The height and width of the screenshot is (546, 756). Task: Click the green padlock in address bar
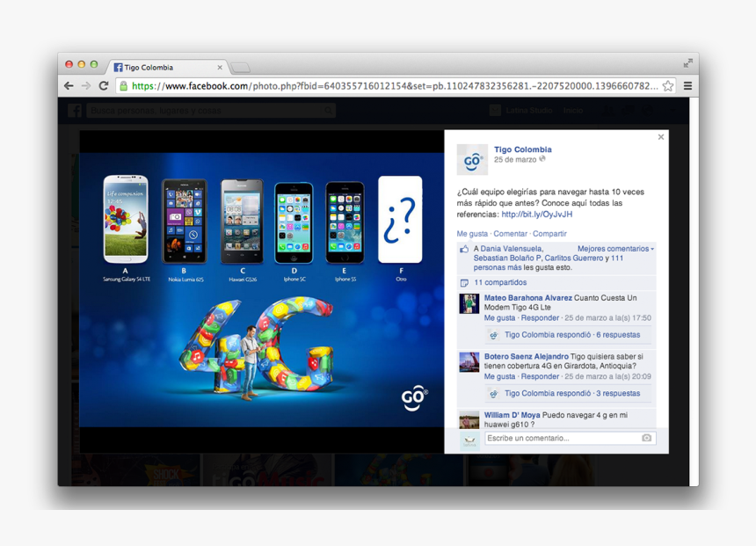(123, 86)
